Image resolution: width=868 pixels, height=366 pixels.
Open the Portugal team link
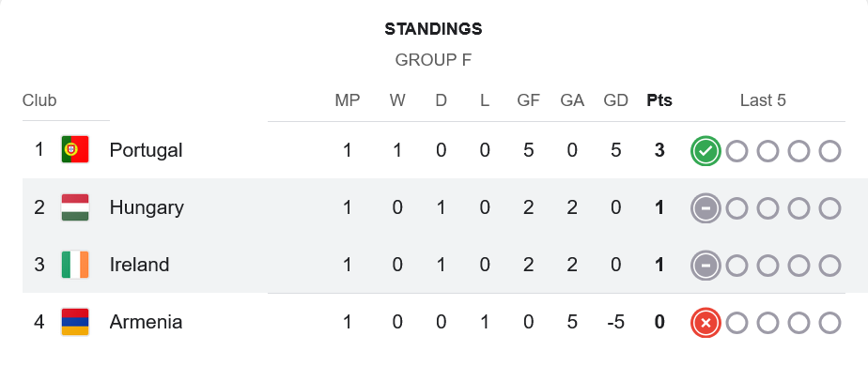(x=147, y=150)
